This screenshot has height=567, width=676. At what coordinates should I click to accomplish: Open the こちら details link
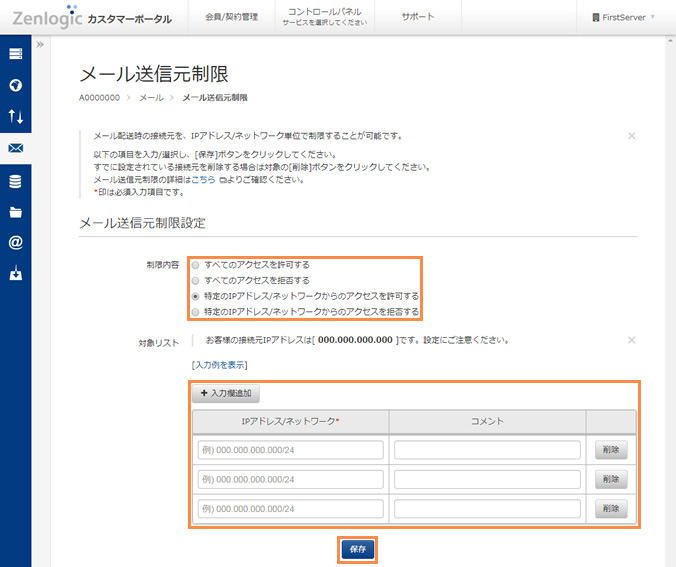coord(203,180)
